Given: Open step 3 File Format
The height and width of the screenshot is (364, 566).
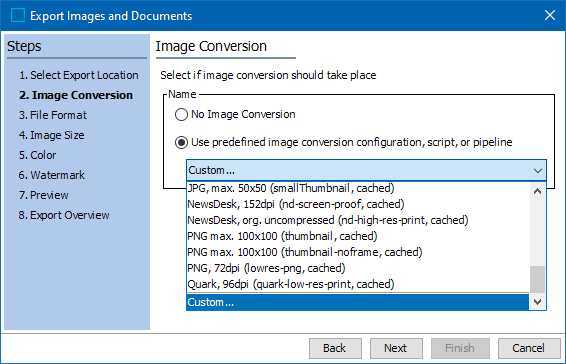Looking at the screenshot, I should pyautogui.click(x=53, y=115).
